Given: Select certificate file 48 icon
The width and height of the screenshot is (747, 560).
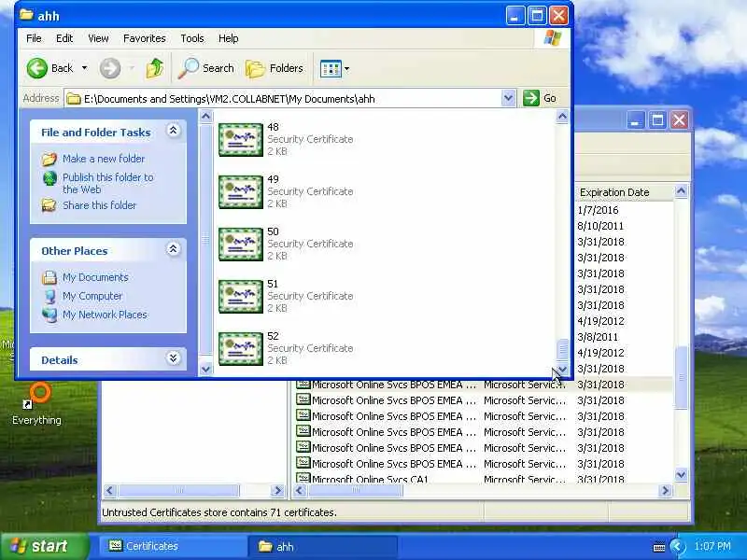Looking at the screenshot, I should pos(241,139).
